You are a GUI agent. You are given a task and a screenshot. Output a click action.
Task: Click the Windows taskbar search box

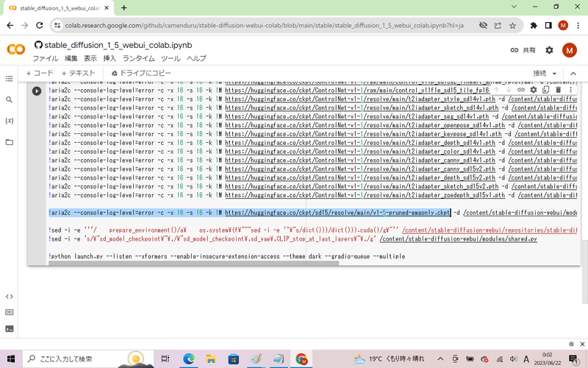point(88,358)
